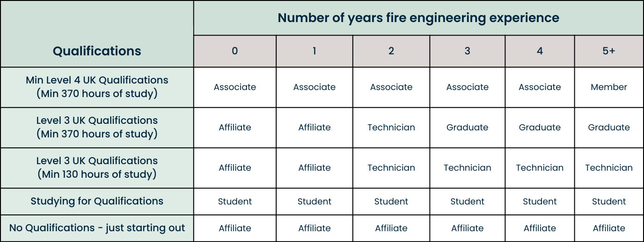
Task: Click 'Level 3 UK Qualifications (Min 130 hours)' row label
Action: (97, 168)
